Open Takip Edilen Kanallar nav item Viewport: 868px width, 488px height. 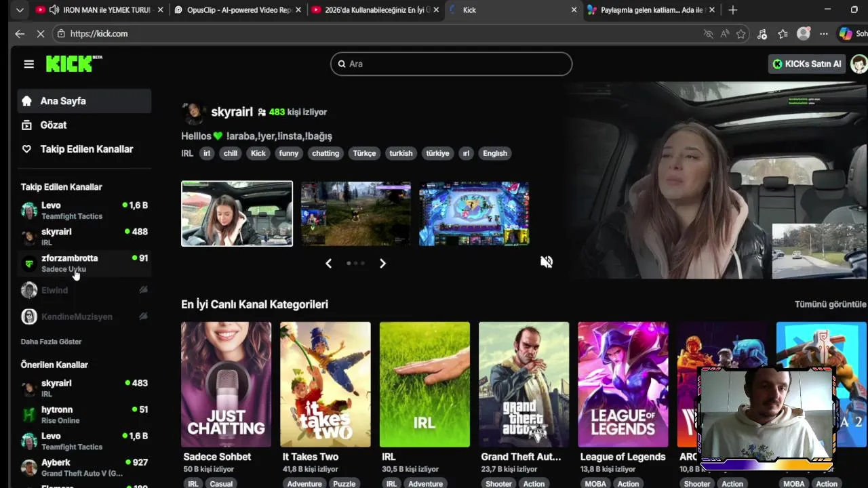click(x=84, y=149)
